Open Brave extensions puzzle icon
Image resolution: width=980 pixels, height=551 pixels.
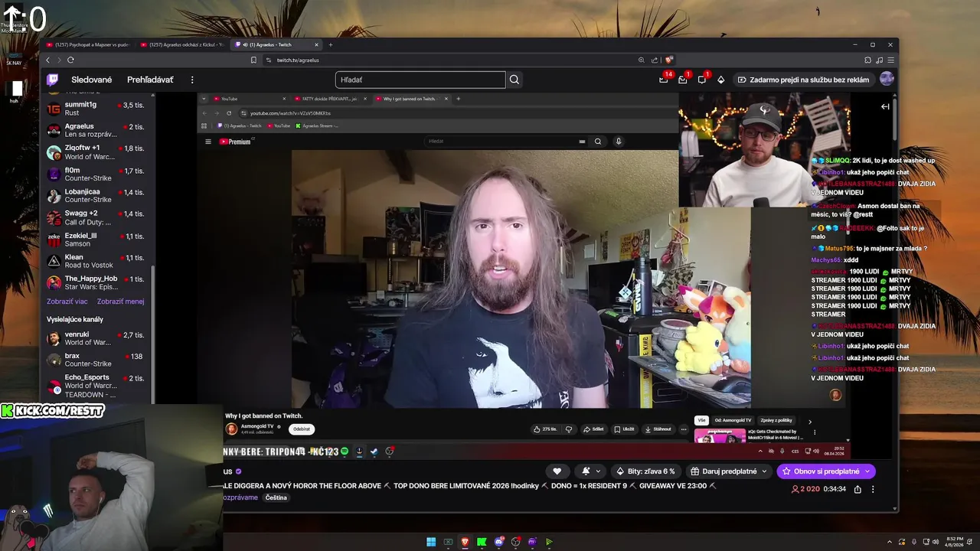pos(867,60)
